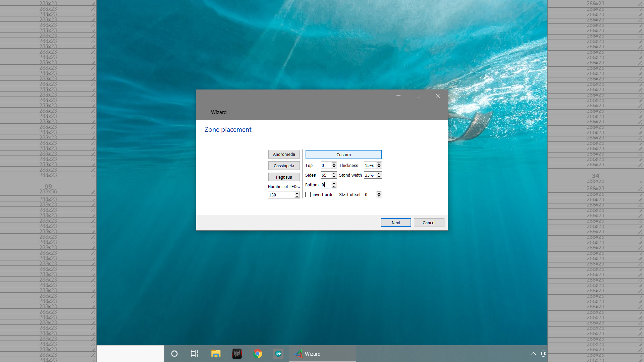Click the Predator app taskbar icon

(x=237, y=354)
